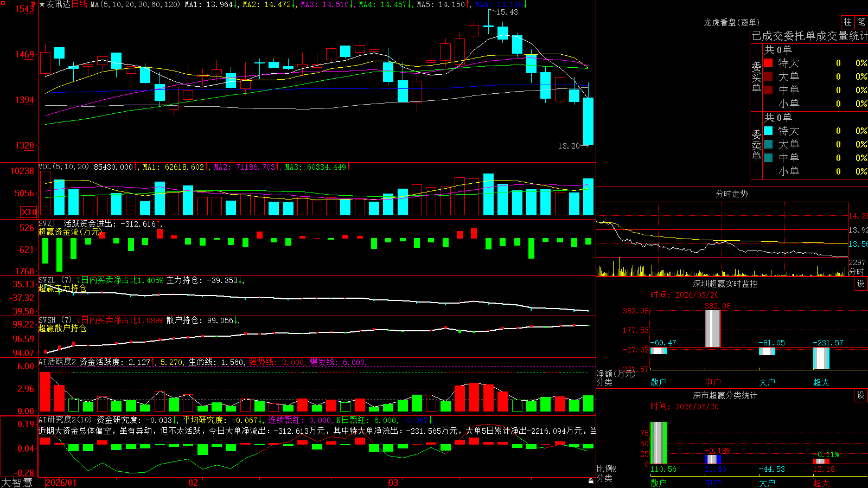
Task: Click the X10 volume scale marker
Action: point(29,212)
